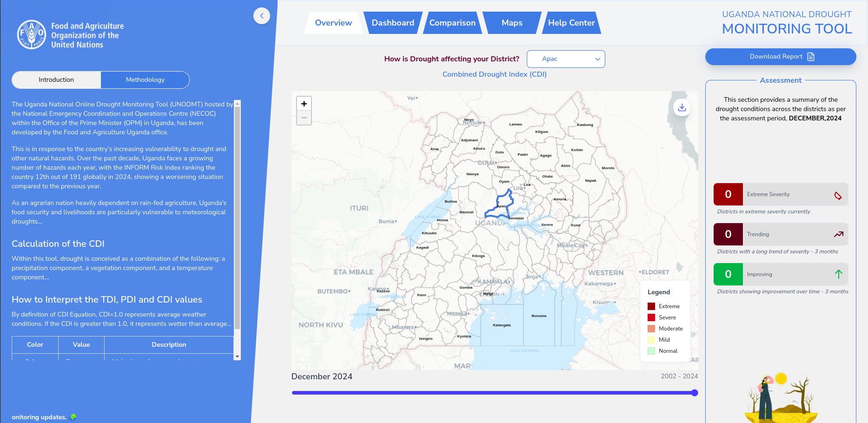
Task: Click the green Improving arrow icon
Action: tap(839, 274)
